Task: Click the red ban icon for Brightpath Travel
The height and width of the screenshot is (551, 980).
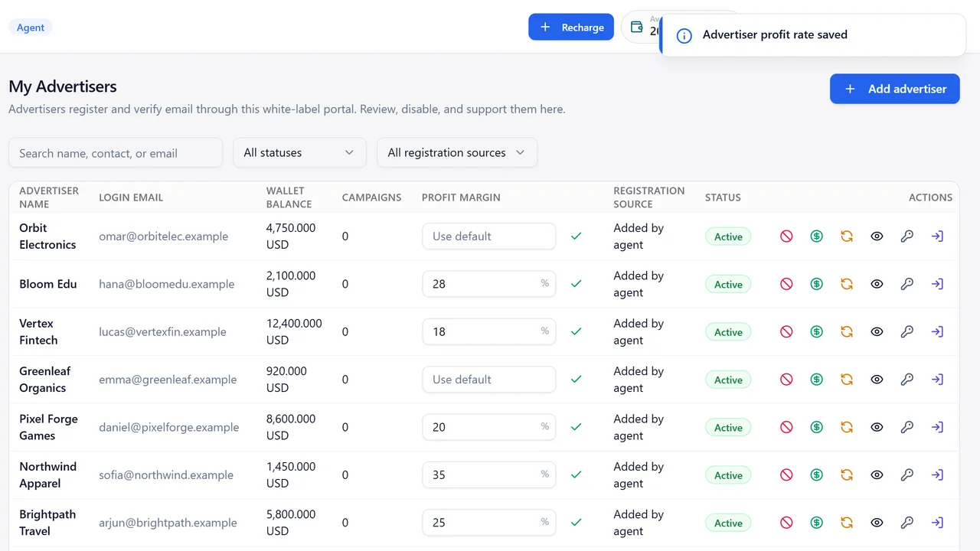Action: pos(786,523)
